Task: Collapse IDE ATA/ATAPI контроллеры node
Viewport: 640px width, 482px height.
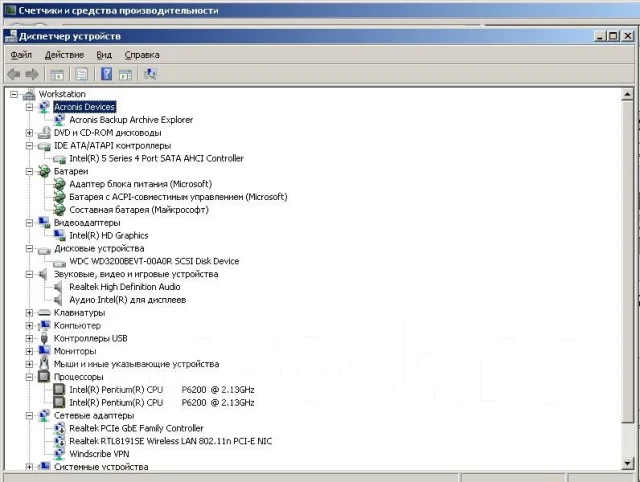Action: pos(29,146)
